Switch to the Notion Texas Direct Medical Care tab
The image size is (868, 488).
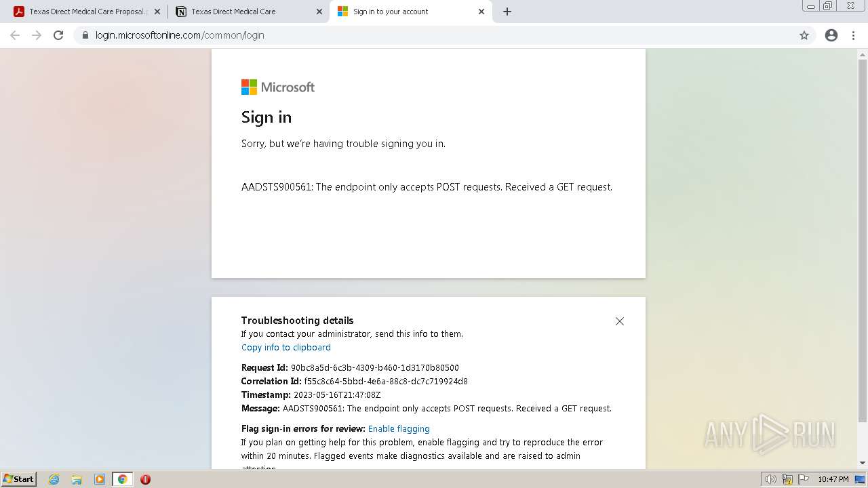[x=248, y=12]
